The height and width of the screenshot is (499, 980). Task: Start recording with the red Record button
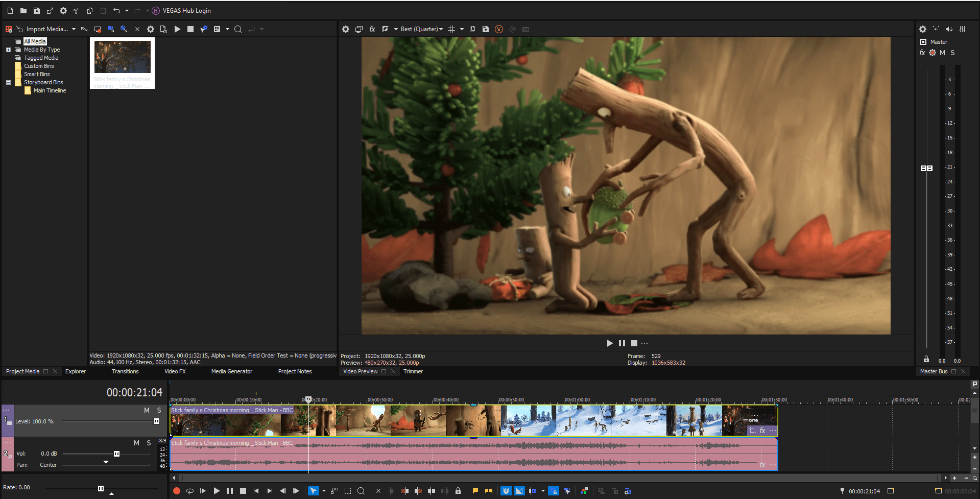[177, 491]
